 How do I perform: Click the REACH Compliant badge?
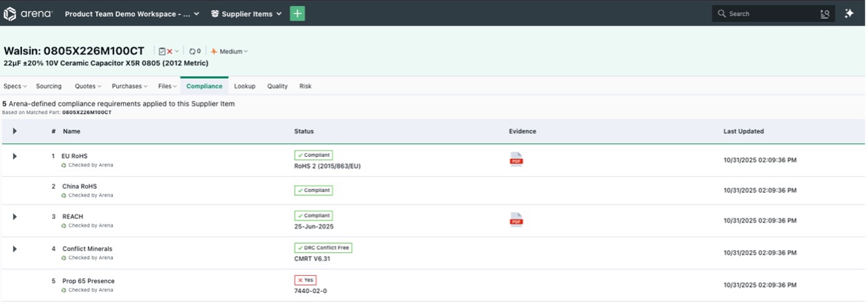tap(313, 216)
